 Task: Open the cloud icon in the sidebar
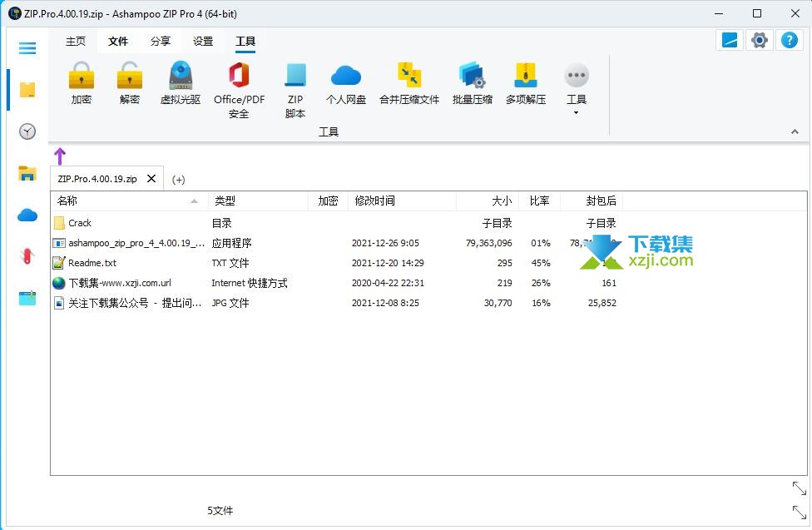tap(27, 215)
